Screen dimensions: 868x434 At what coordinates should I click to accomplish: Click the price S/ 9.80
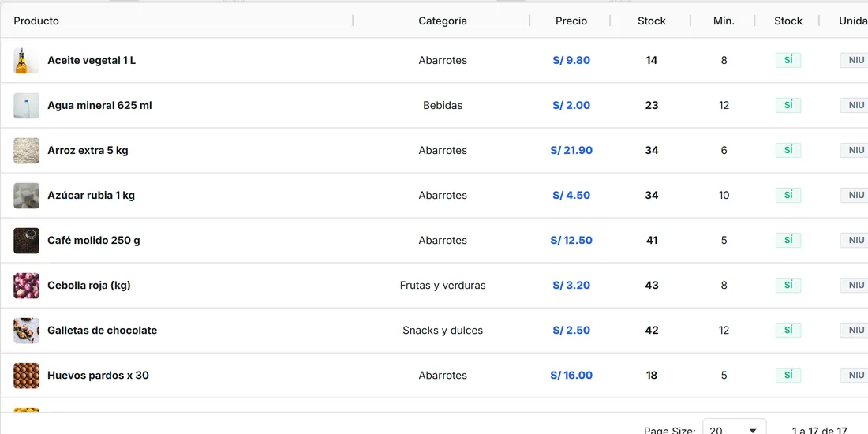pyautogui.click(x=571, y=60)
